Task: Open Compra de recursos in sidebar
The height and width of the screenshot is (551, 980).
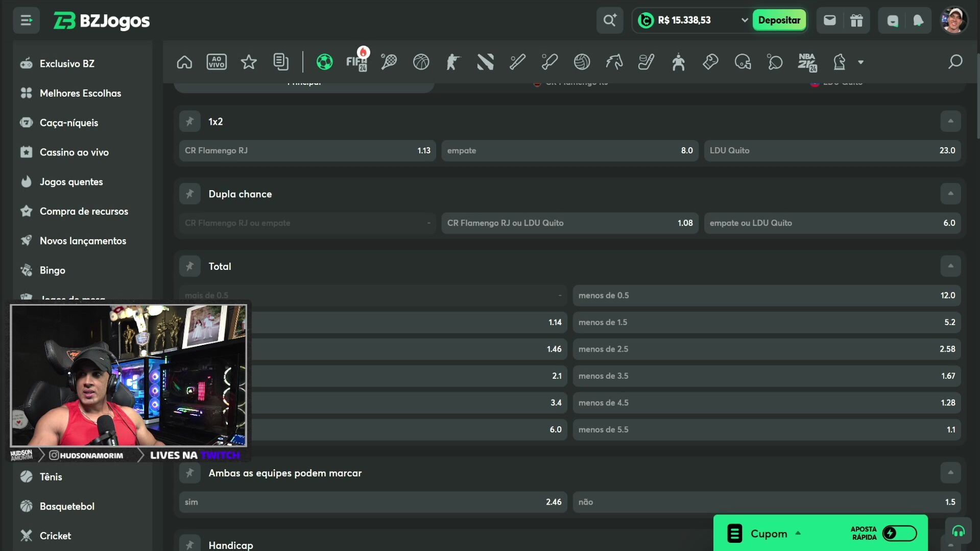Action: (x=83, y=212)
